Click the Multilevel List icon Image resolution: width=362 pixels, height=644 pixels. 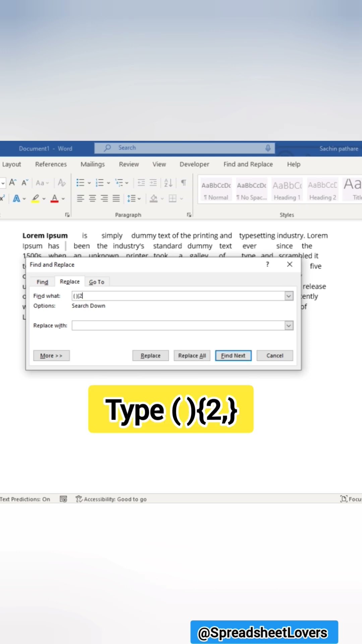(x=119, y=183)
